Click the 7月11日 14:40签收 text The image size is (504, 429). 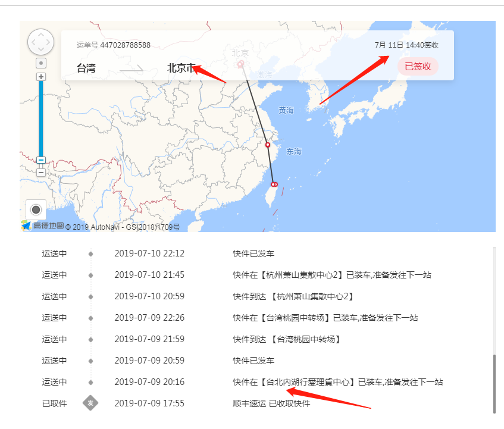(x=406, y=45)
